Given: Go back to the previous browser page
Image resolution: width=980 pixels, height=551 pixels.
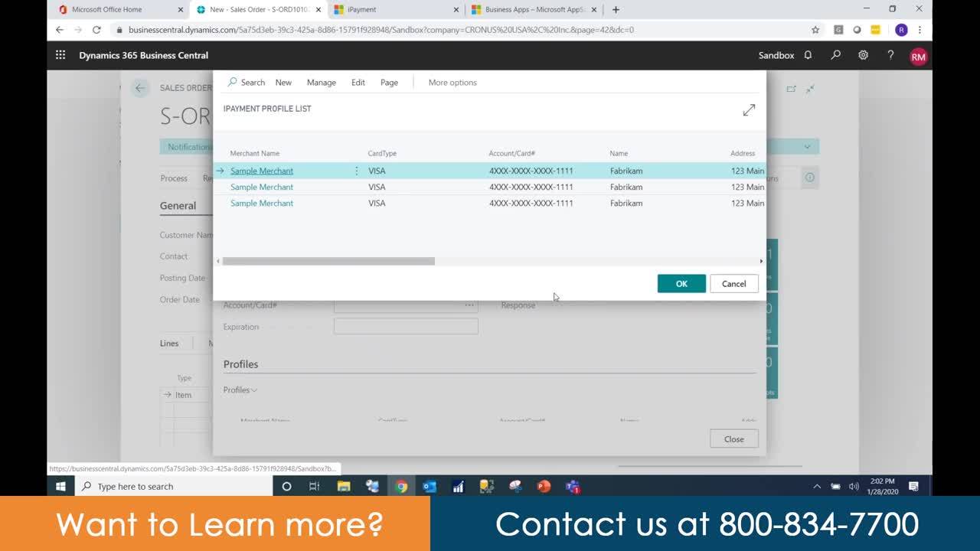Looking at the screenshot, I should pos(60,30).
